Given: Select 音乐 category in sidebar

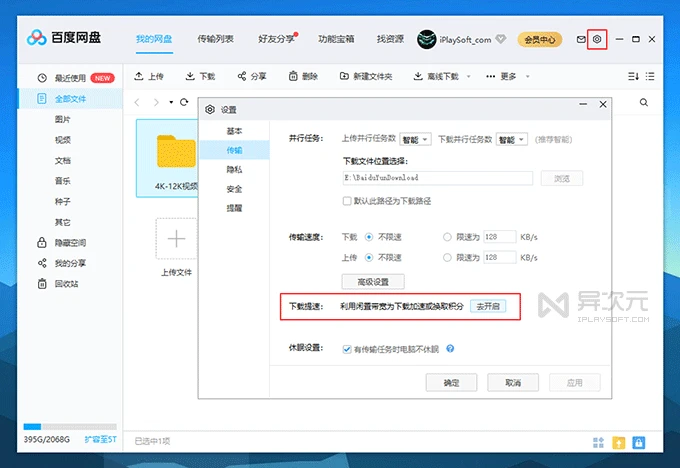Looking at the screenshot, I should tap(62, 181).
